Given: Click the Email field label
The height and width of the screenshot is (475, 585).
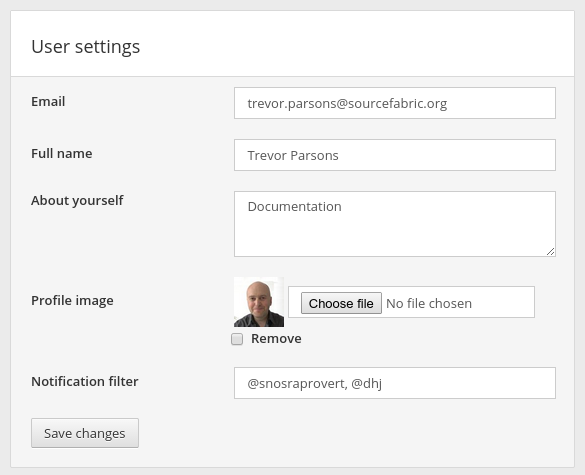Looking at the screenshot, I should point(48,101).
